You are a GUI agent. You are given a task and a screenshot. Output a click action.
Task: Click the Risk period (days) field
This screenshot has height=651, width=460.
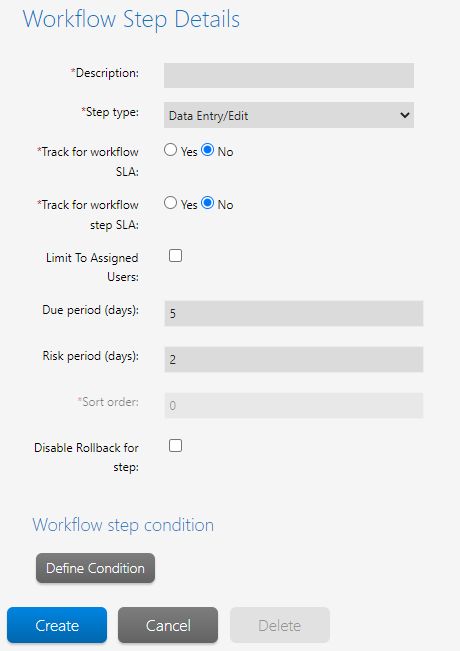pyautogui.click(x=294, y=359)
